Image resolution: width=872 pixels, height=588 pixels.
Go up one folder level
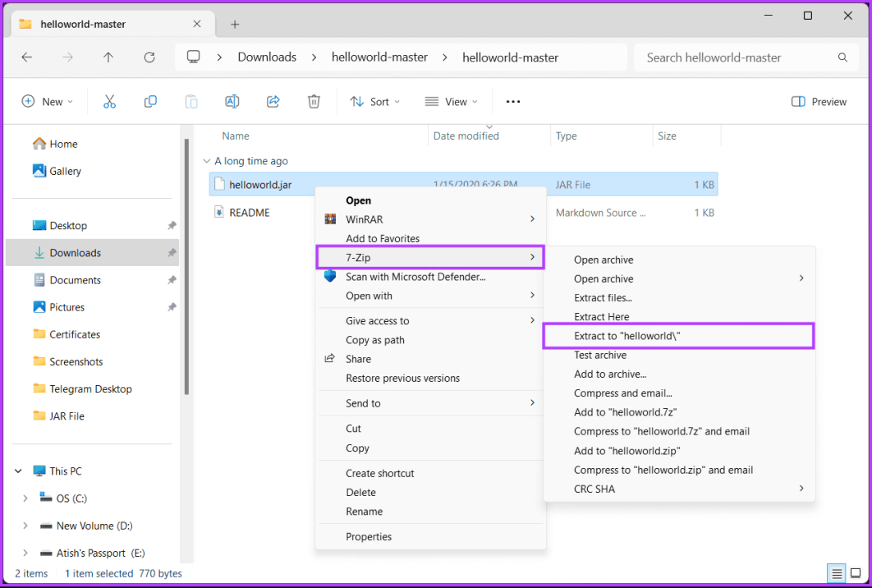click(x=108, y=57)
